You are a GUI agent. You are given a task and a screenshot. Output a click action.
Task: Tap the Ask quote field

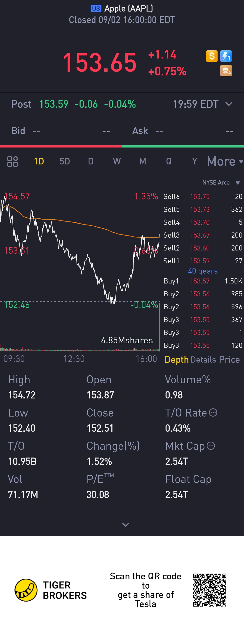183,131
